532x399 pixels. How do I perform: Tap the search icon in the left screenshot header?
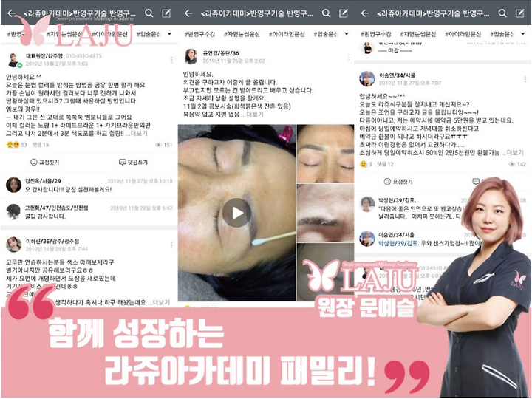pyautogui.click(x=149, y=13)
